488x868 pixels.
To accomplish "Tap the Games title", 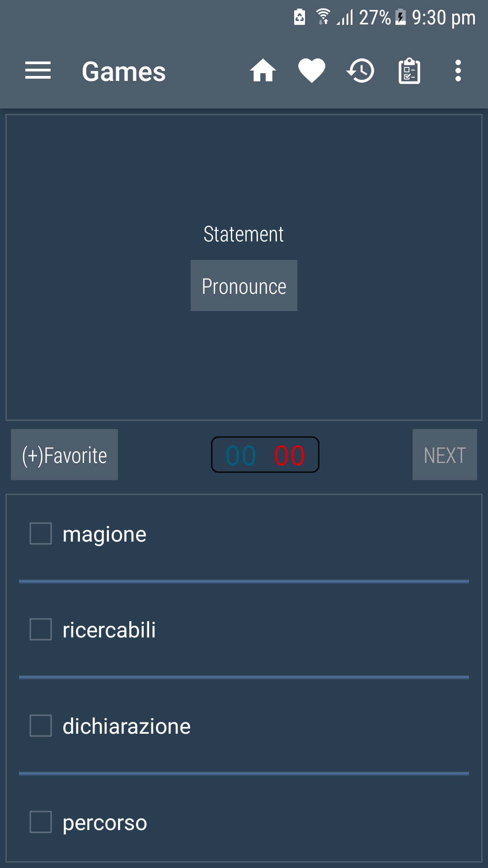I will pos(124,71).
